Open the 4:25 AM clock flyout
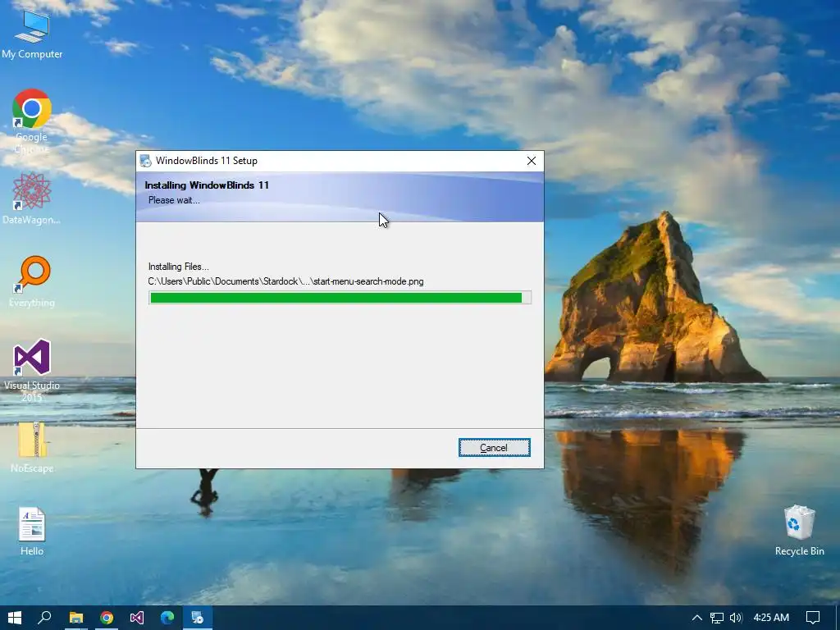Viewport: 840px width, 630px height. 771,618
